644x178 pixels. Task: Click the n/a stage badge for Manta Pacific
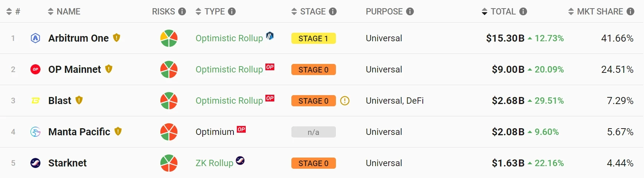pos(313,132)
